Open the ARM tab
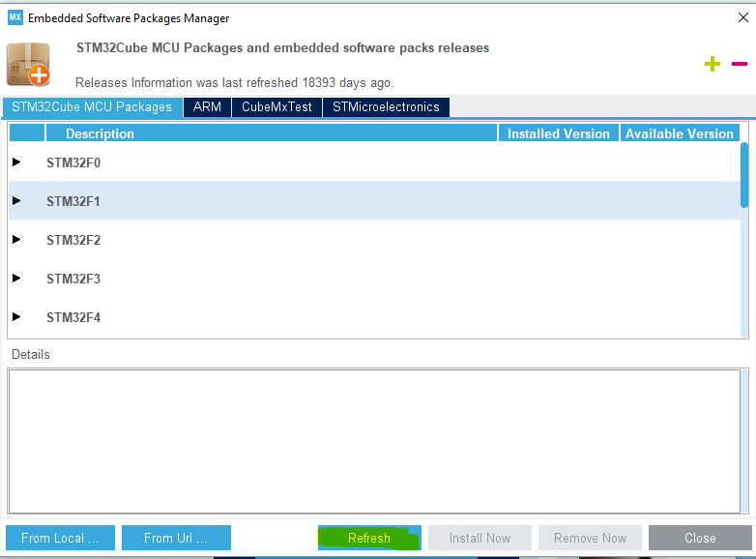Viewport: 756px width, 559px height. click(x=207, y=107)
